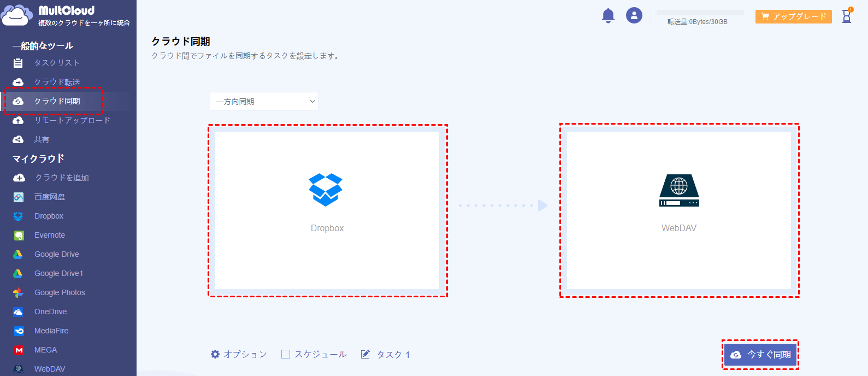Open クラウド転送 menu item
868x376 pixels.
point(57,82)
